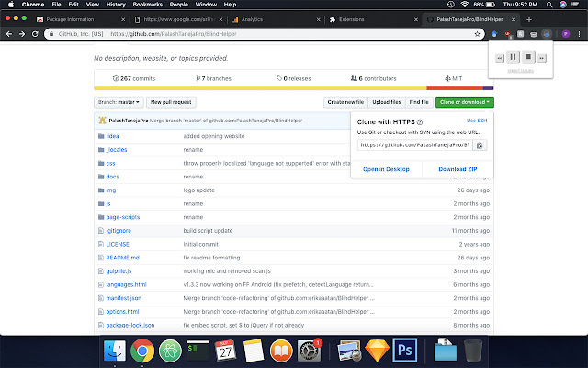Viewport: 588px width, 368px height.
Task: Click Download ZIP
Action: 458,169
